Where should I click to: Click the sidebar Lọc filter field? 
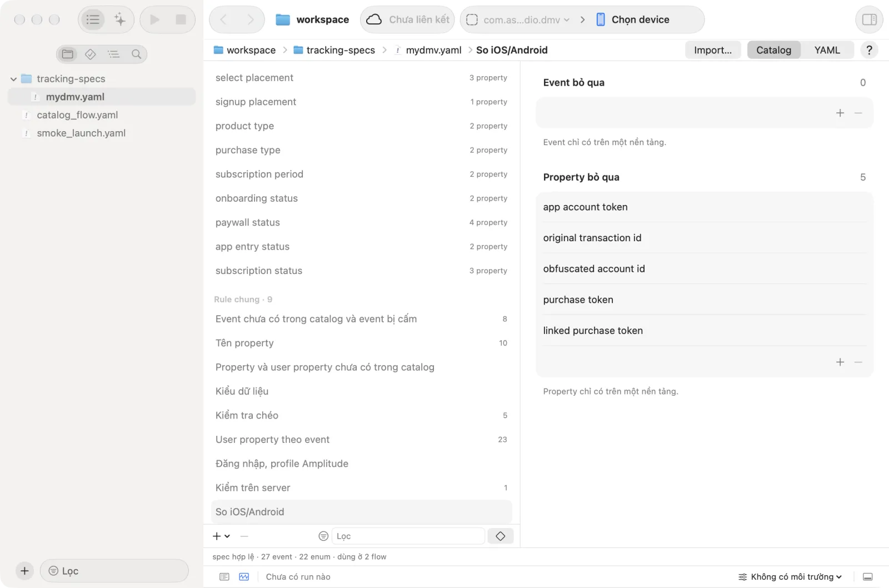pos(114,571)
